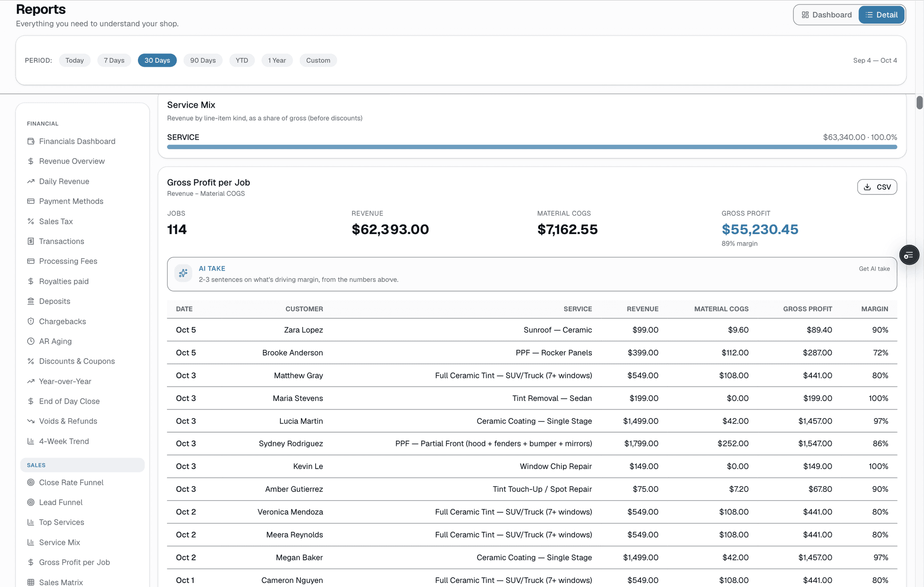Click the AR Aging clock icon
The height and width of the screenshot is (587, 924).
[31, 341]
